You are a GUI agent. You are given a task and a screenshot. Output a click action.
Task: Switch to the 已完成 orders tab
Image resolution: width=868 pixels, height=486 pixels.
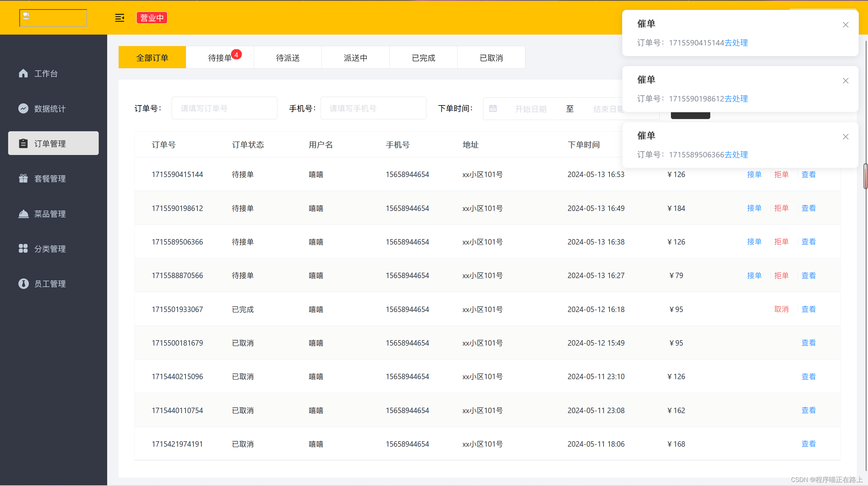click(423, 57)
